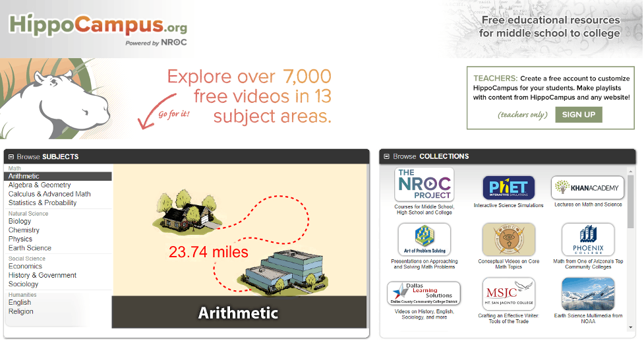Open Videos on History, English, Sociology link
This screenshot has height=343, width=644.
[x=424, y=314]
